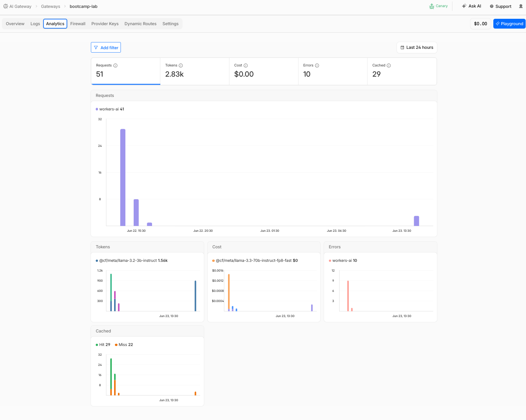Click the info icon next to Cost
526x420 pixels.
(246, 65)
